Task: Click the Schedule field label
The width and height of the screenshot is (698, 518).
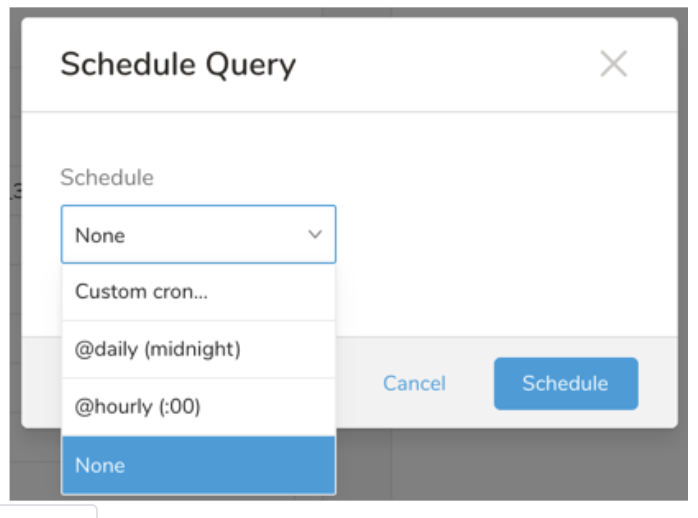Action: [107, 178]
